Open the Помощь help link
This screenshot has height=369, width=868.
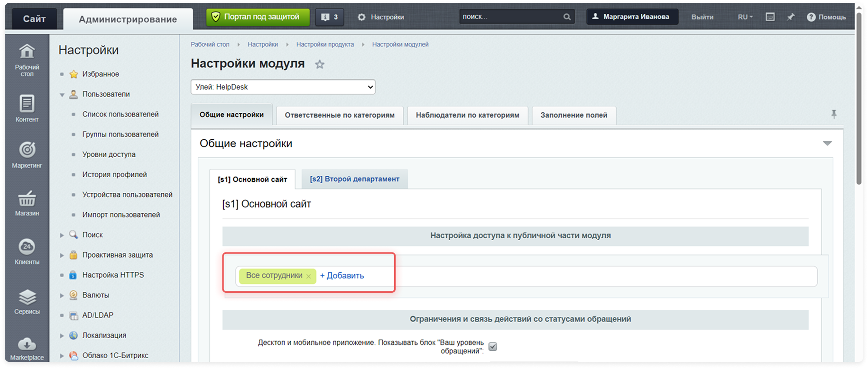coord(826,17)
